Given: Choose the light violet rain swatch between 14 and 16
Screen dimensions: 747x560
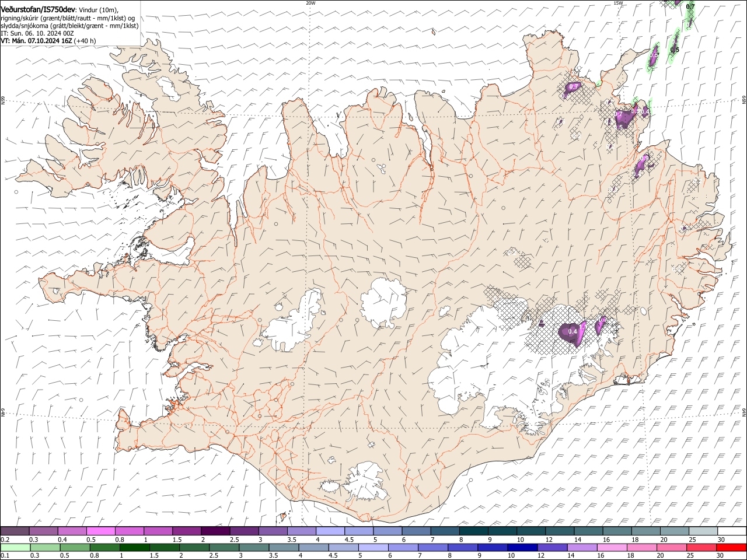Looking at the screenshot, I should pos(581,547).
